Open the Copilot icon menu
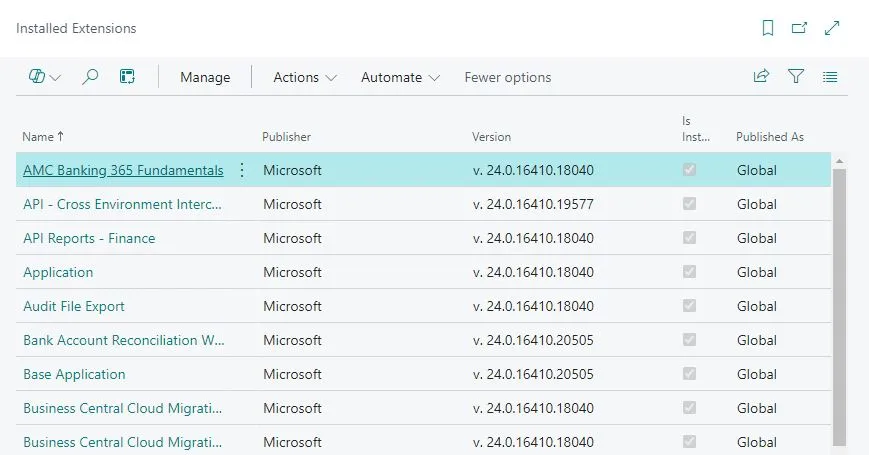The height and width of the screenshot is (455, 869). (x=37, y=76)
